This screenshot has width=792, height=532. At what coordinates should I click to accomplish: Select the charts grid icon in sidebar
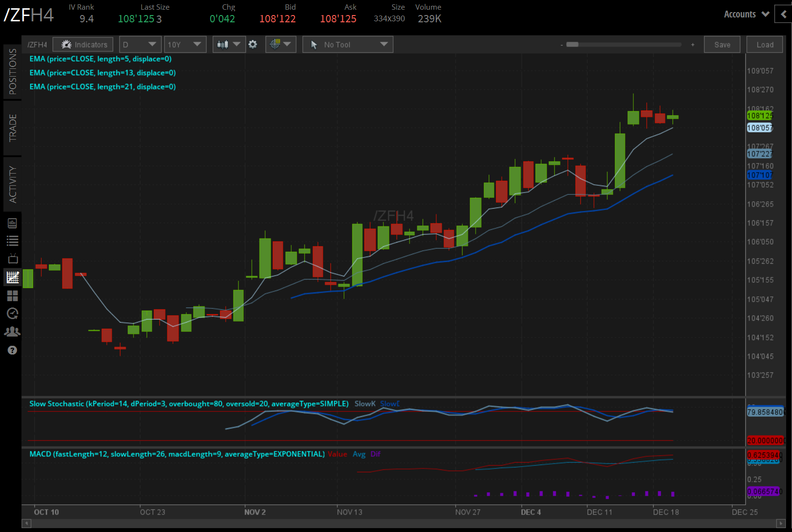click(x=12, y=277)
